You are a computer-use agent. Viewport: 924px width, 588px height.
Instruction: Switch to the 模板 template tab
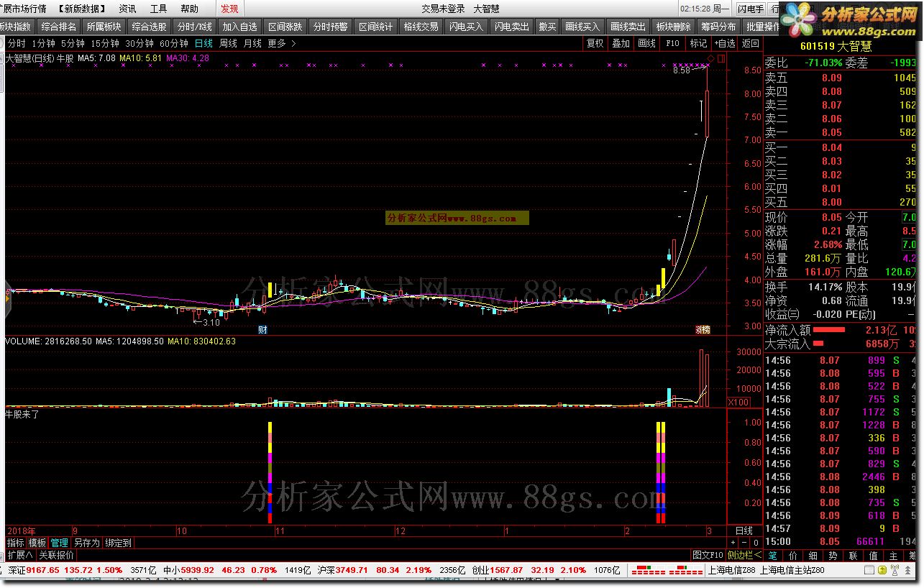click(37, 543)
